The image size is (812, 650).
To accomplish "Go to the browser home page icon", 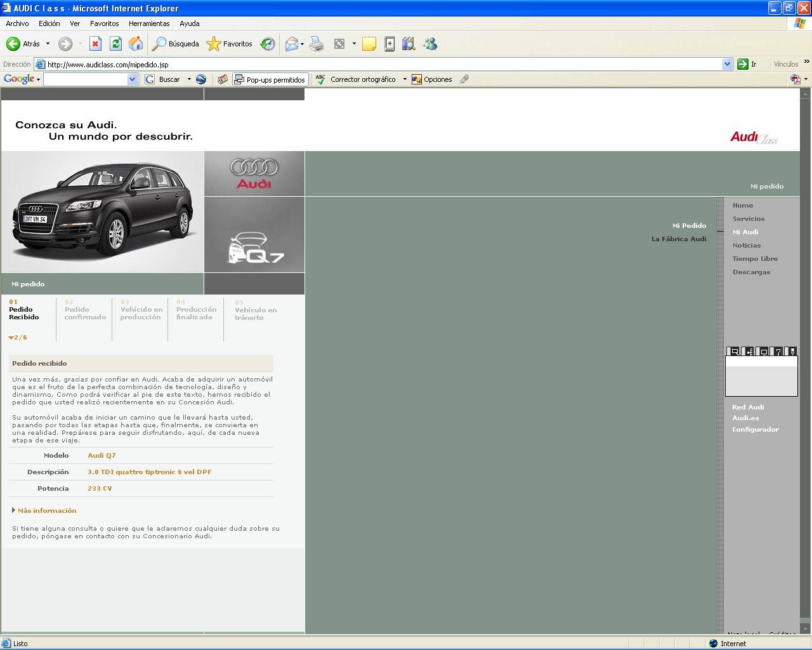I will [x=136, y=44].
